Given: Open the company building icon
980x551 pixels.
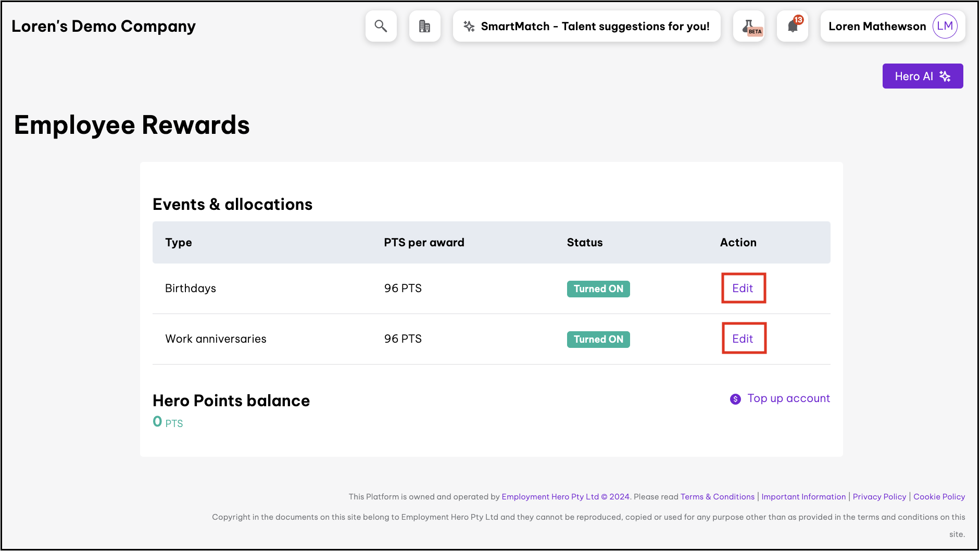Looking at the screenshot, I should tap(424, 26).
